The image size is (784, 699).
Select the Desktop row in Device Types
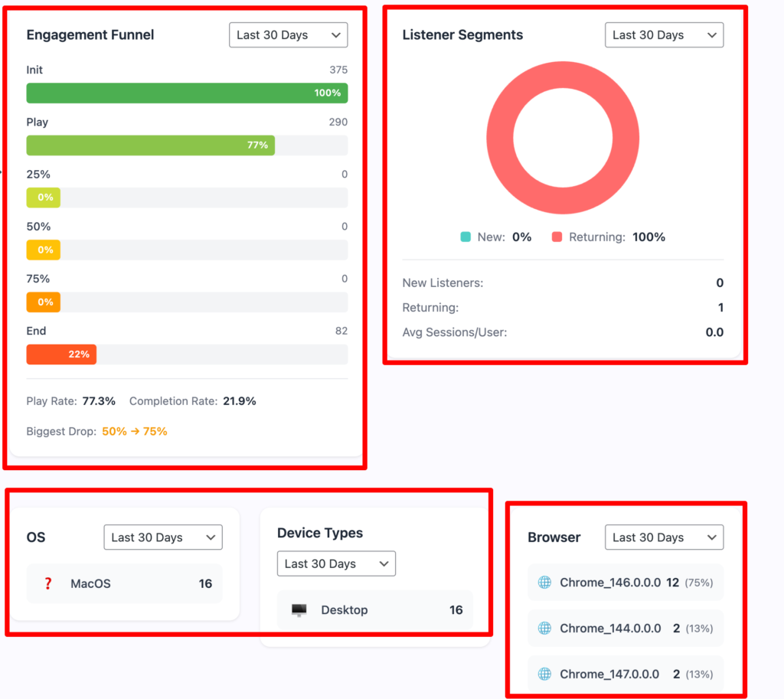click(375, 610)
